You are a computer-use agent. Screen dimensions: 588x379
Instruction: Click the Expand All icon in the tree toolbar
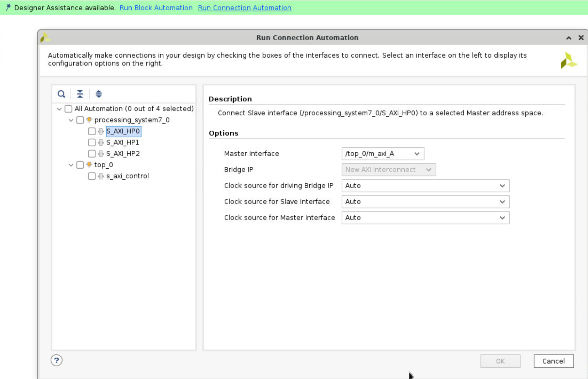99,94
